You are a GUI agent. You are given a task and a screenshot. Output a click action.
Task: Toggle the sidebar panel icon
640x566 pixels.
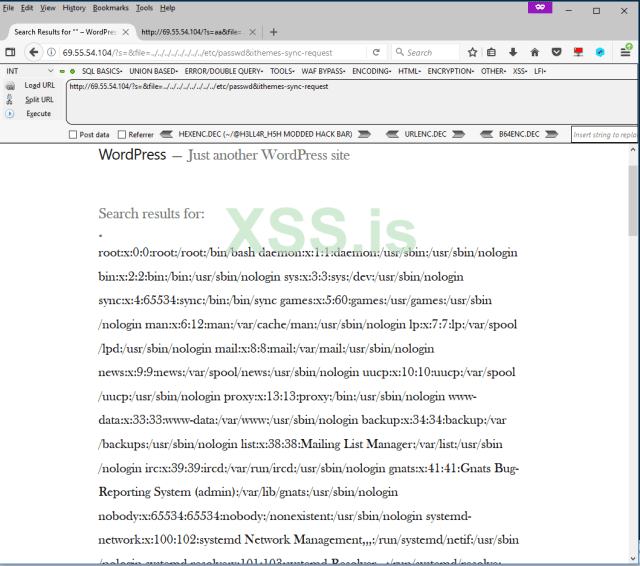pyautogui.click(x=10, y=52)
